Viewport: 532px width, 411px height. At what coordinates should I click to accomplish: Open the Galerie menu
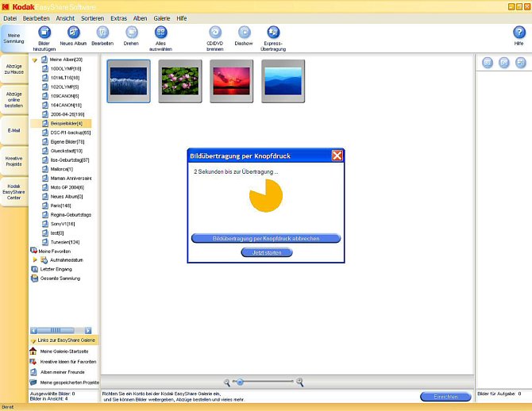[x=162, y=18]
